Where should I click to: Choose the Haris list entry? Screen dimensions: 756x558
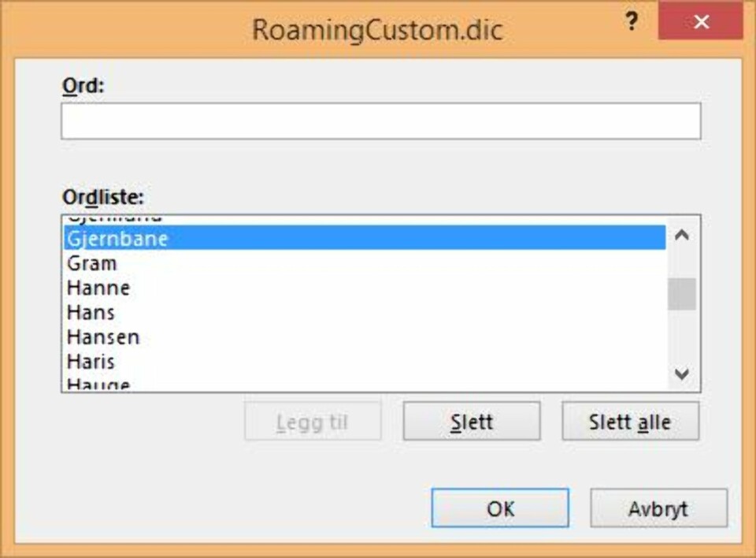pos(91,362)
